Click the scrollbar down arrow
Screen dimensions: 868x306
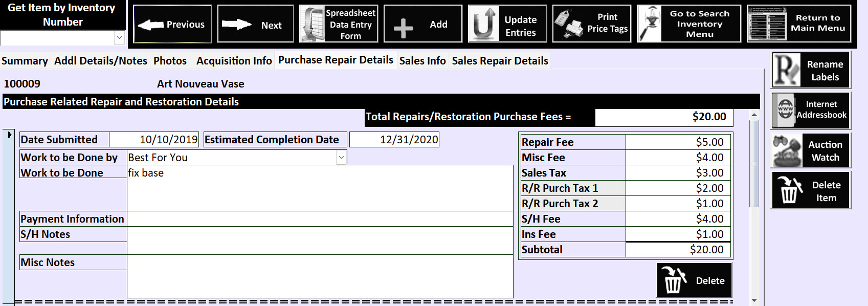[754, 300]
